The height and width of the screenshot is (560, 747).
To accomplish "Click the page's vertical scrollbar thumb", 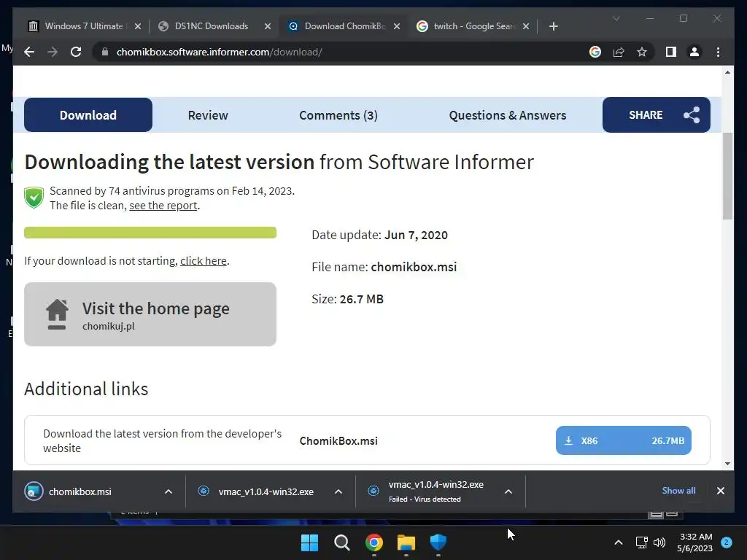I will click(x=727, y=176).
